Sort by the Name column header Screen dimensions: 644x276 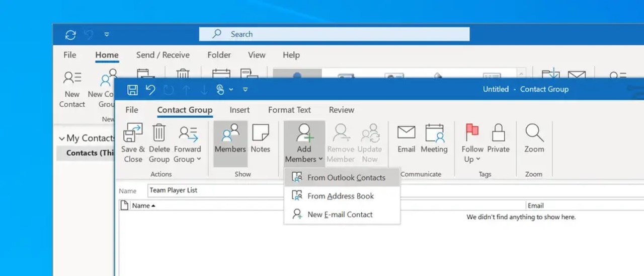point(143,205)
